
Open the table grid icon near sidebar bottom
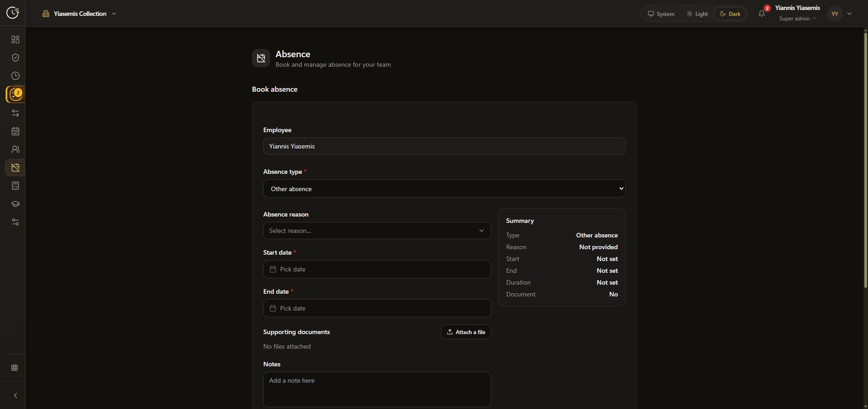(x=15, y=368)
